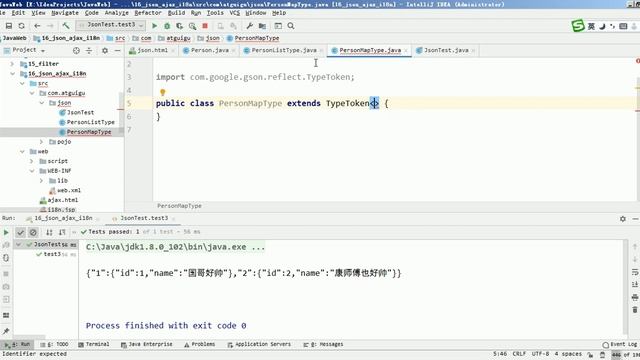Locate file in Project panel target icon
The width and height of the screenshot is (640, 360).
(76, 51)
